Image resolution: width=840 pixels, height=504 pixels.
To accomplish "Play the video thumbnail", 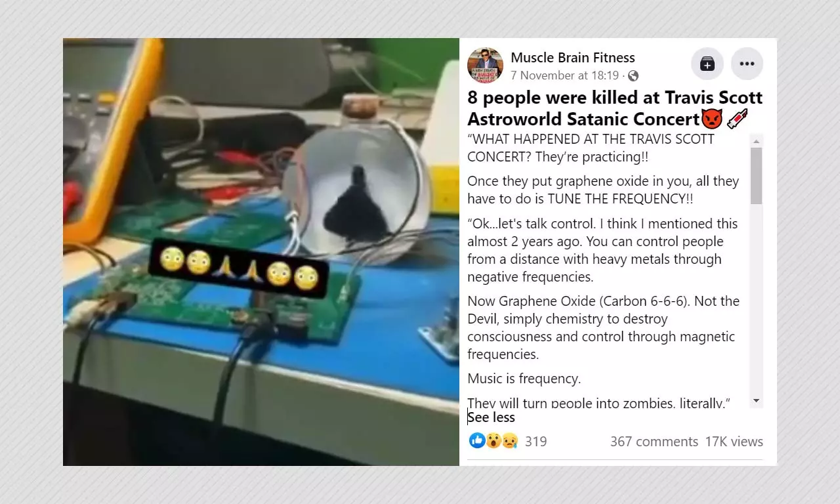I will [261, 252].
